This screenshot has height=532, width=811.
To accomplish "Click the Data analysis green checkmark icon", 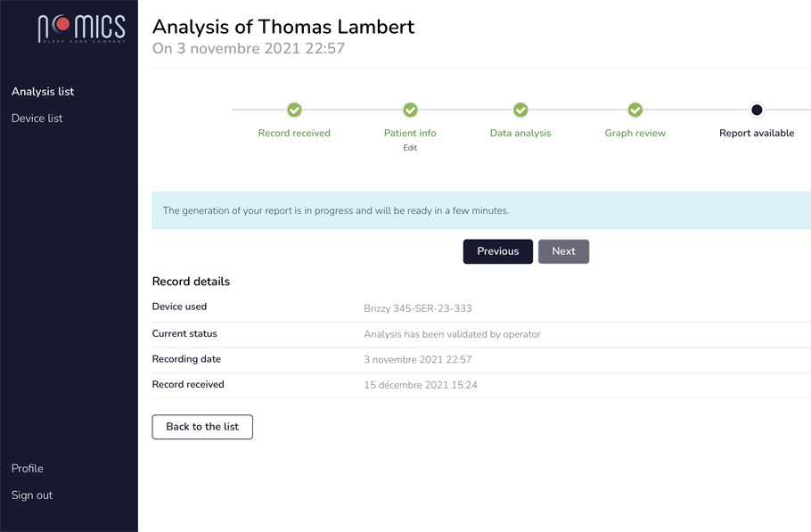I will coord(520,110).
